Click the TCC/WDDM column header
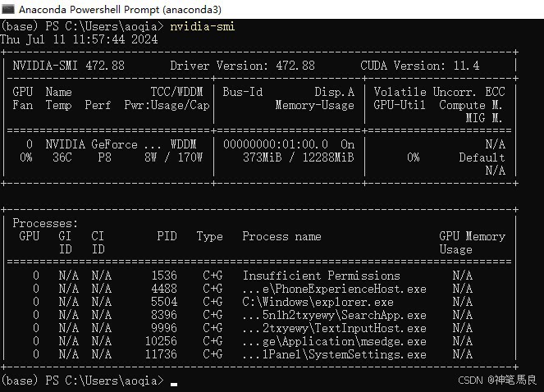 click(x=176, y=92)
